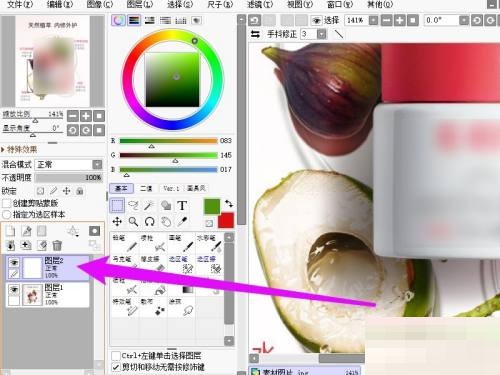Viewport: 500px width, 375px height.
Task: Select the Zoom magnifier tool
Action: pos(133,221)
